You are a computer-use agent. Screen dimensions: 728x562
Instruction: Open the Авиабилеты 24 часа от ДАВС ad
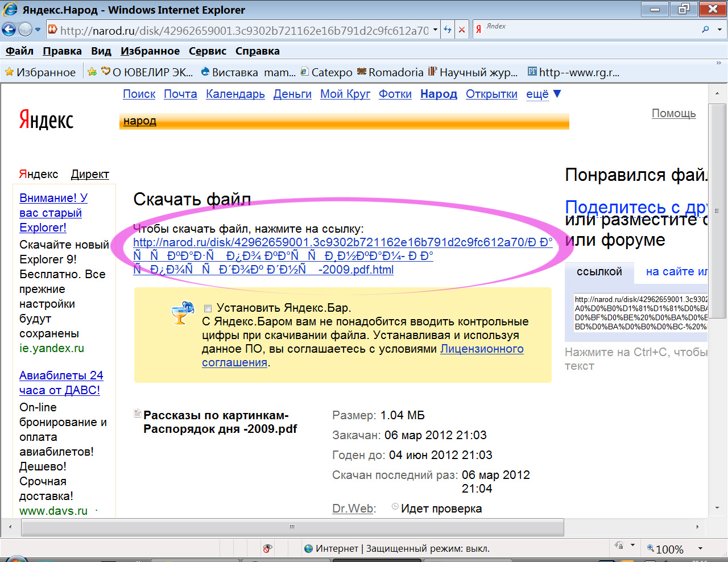(x=61, y=383)
